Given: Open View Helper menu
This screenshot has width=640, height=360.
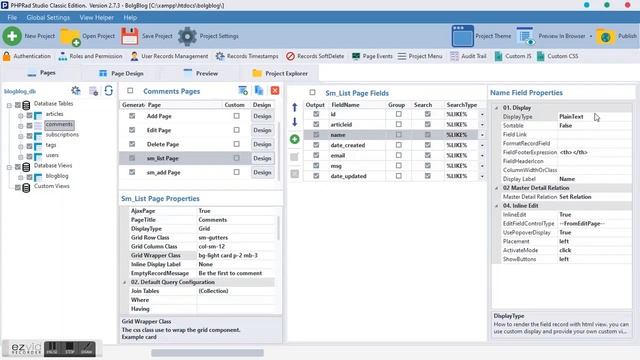Looking at the screenshot, I should click(97, 18).
